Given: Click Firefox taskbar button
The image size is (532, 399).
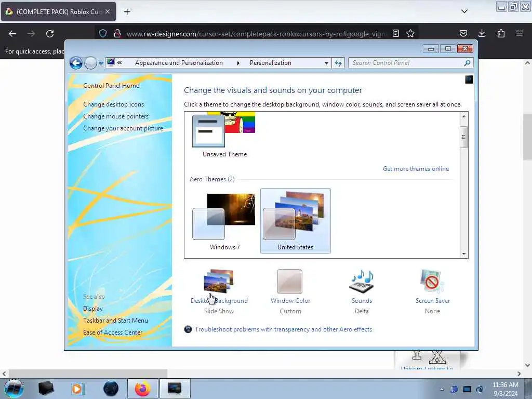Looking at the screenshot, I should pyautogui.click(x=143, y=389).
